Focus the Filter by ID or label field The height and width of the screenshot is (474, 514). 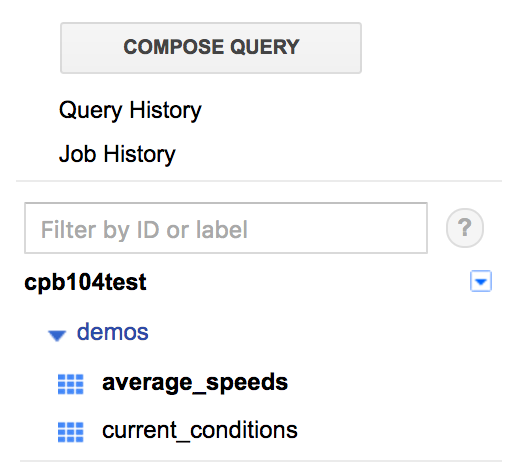(226, 228)
